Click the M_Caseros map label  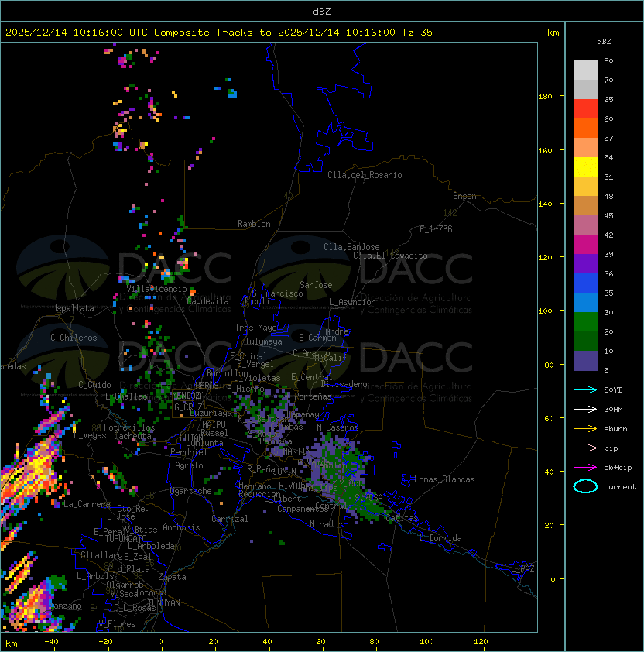tap(337, 427)
